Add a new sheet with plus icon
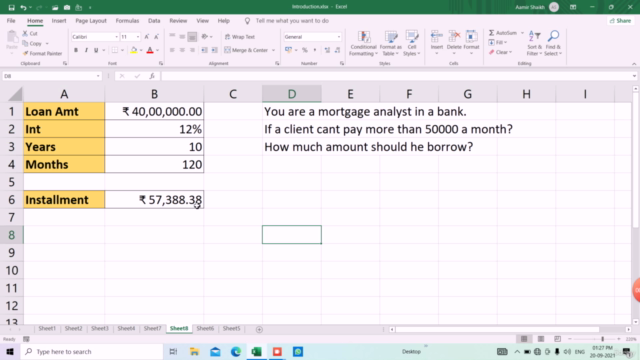Viewport: 640px width, 360px height. [259, 329]
